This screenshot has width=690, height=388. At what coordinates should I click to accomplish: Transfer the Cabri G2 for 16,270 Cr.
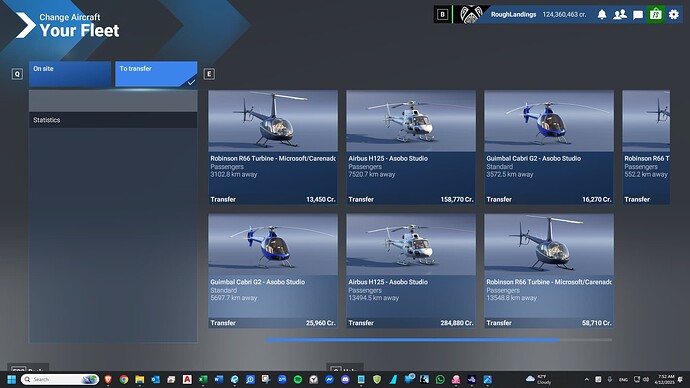pyautogui.click(x=549, y=199)
